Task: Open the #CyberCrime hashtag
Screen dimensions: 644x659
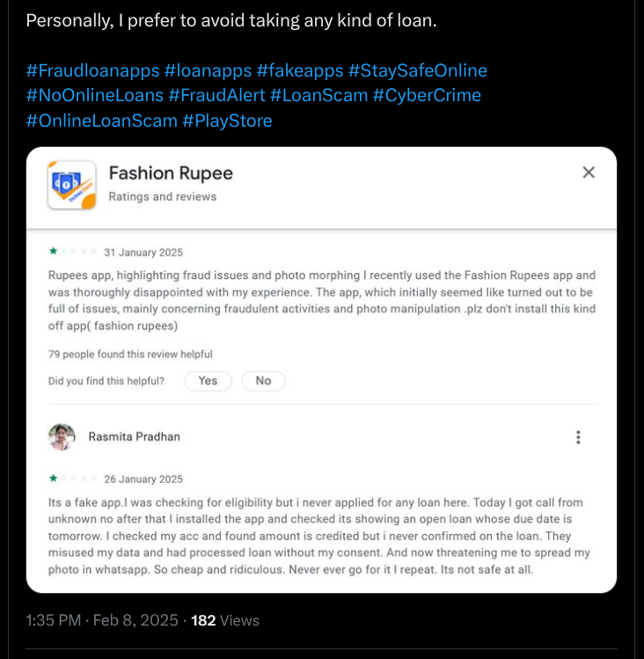Action: [x=427, y=95]
